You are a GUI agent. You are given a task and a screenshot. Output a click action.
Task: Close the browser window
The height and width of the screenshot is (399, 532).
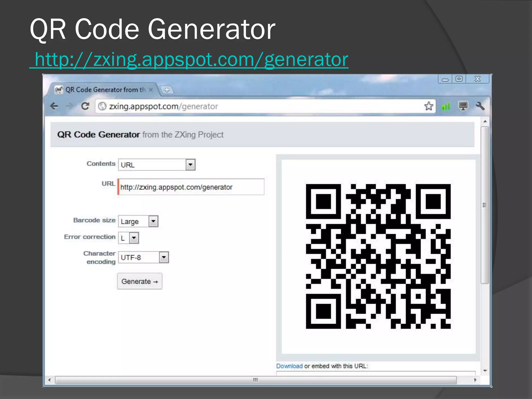point(477,79)
